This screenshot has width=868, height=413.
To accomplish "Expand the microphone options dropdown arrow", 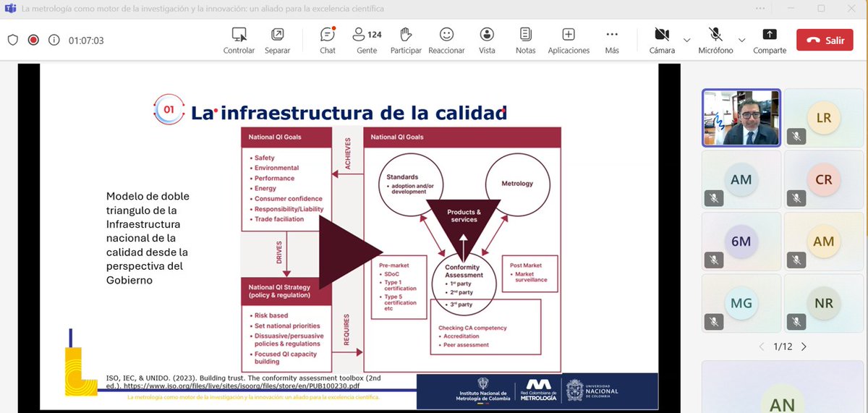I will click(x=741, y=40).
